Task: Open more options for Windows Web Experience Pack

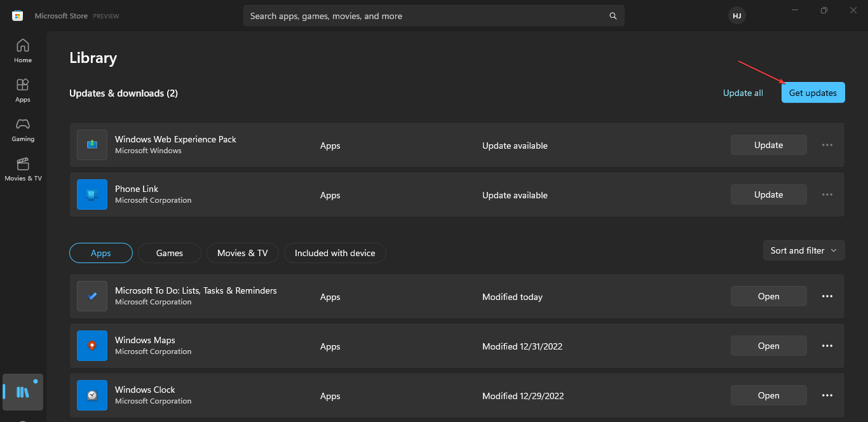Action: pyautogui.click(x=827, y=144)
